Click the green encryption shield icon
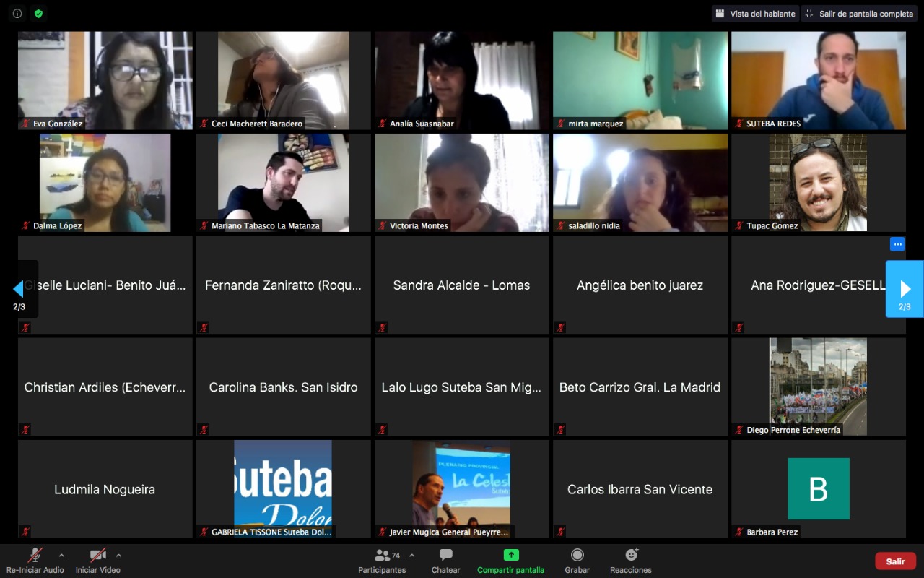924x578 pixels. (38, 14)
